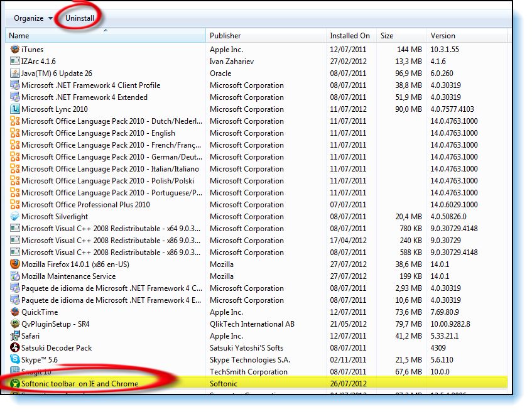Click publisher QlikTech International AB cell
Viewport: 532px width, 414px height.
point(252,324)
